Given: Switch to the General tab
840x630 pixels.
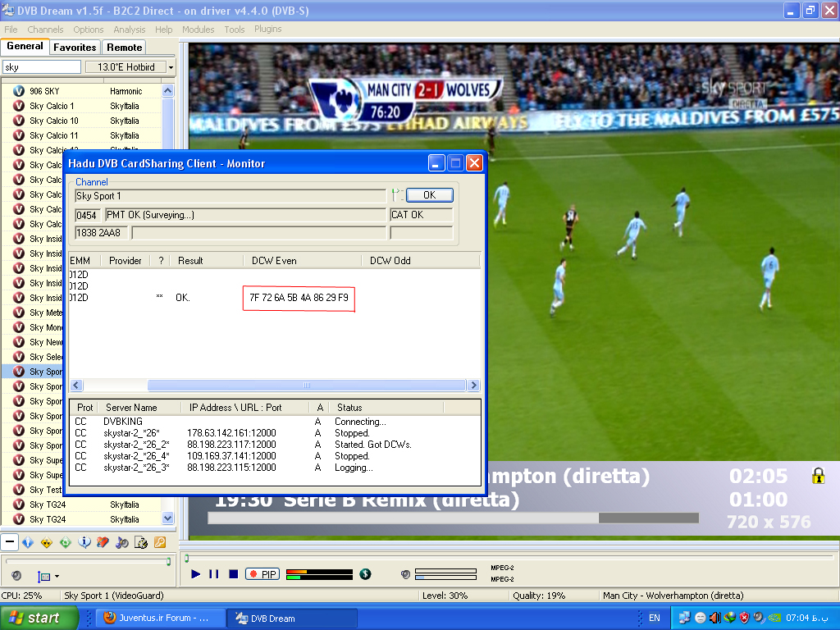Looking at the screenshot, I should (25, 46).
